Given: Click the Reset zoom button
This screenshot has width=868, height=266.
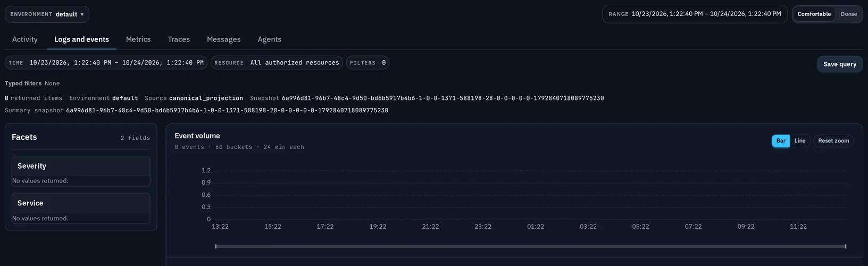Looking at the screenshot, I should point(833,141).
